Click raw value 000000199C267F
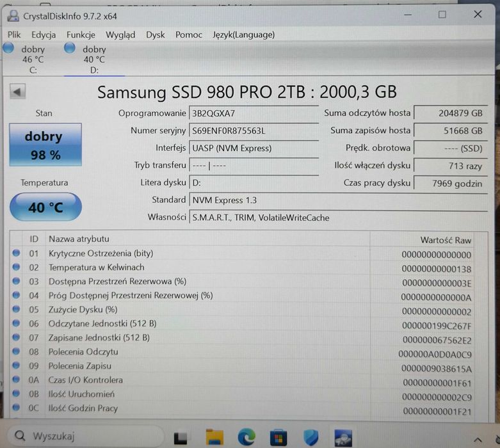 point(437,326)
